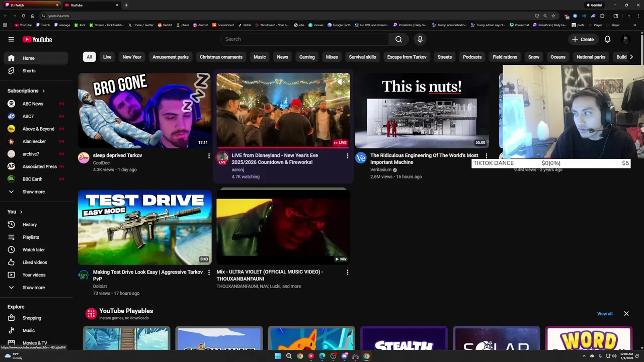
Task: Select the Gaming filter chip
Action: [x=307, y=57]
